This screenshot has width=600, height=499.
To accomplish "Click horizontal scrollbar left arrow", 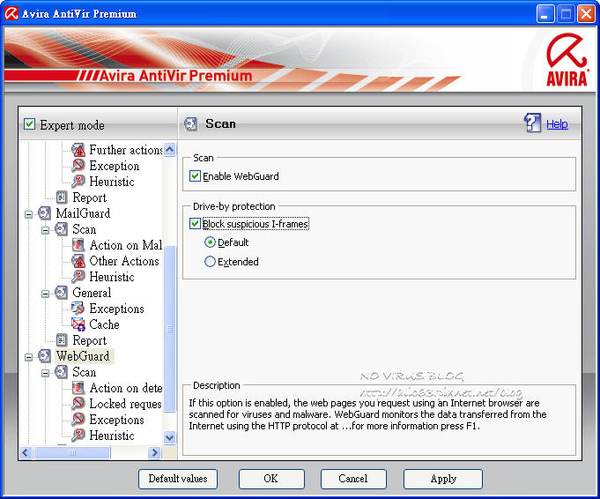I will (x=26, y=453).
